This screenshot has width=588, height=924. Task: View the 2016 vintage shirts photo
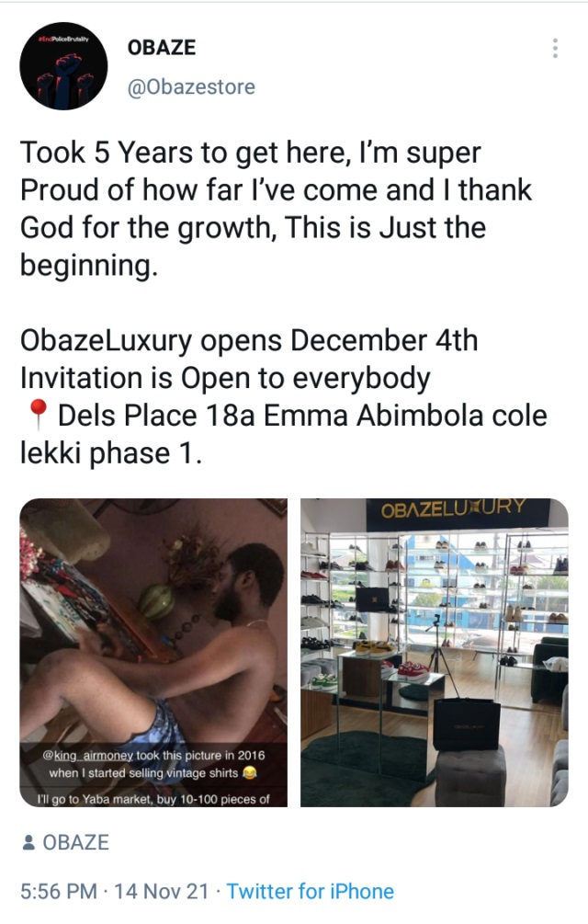coord(153,653)
